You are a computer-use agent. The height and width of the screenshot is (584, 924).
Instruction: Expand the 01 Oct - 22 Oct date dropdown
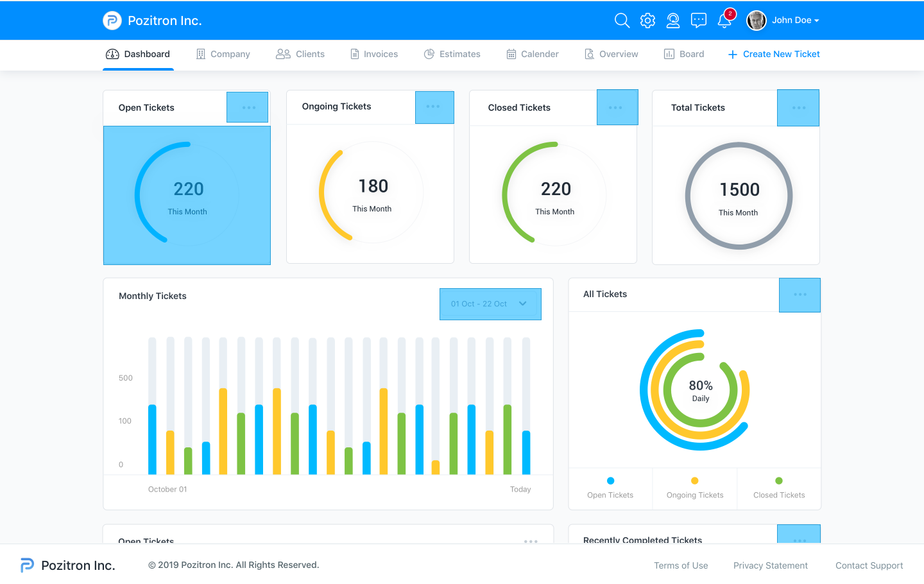(x=490, y=304)
